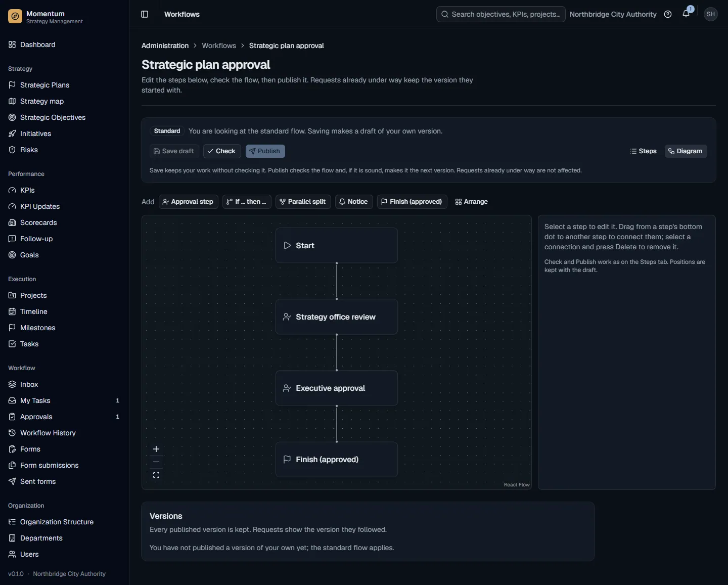
Task: Collapse the sidebar with the panel icon
Action: (x=145, y=14)
